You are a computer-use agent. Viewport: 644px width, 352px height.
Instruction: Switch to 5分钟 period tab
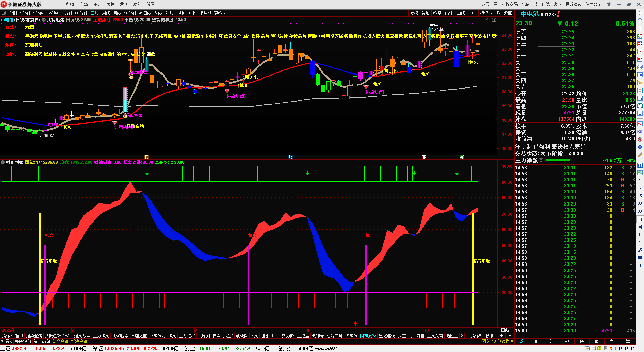38,13
